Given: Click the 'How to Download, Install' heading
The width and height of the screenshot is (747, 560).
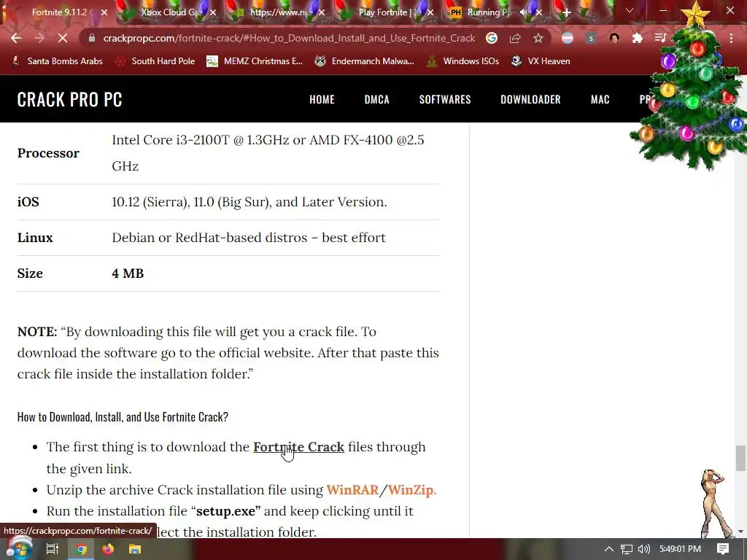Looking at the screenshot, I should pyautogui.click(x=123, y=417).
